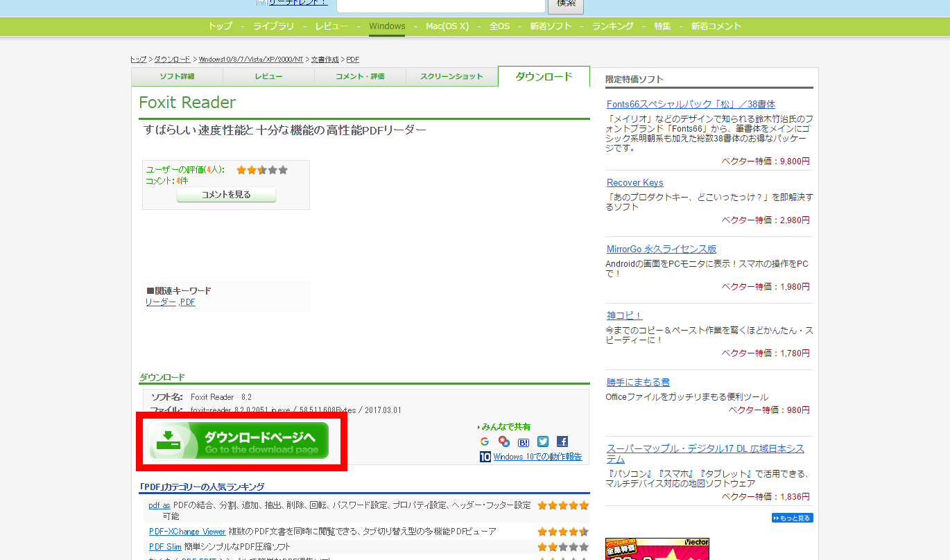This screenshot has height=560, width=950.
Task: Click the star rating beside pdf_as
Action: click(x=563, y=505)
